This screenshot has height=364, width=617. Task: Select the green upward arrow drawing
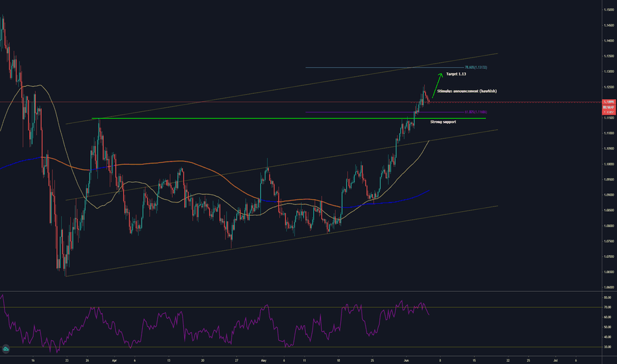pyautogui.click(x=437, y=85)
